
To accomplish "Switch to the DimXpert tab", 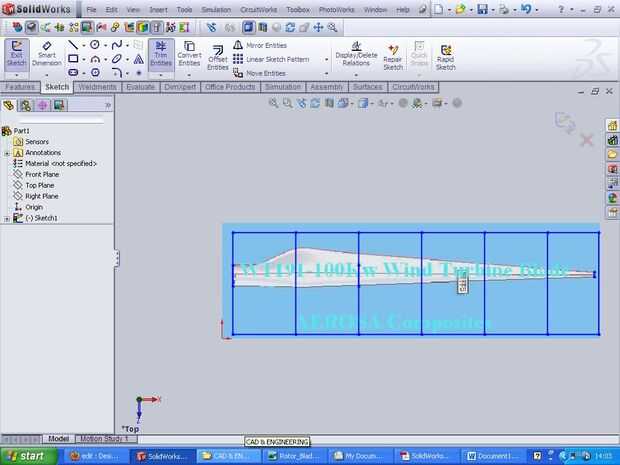I will click(x=180, y=87).
